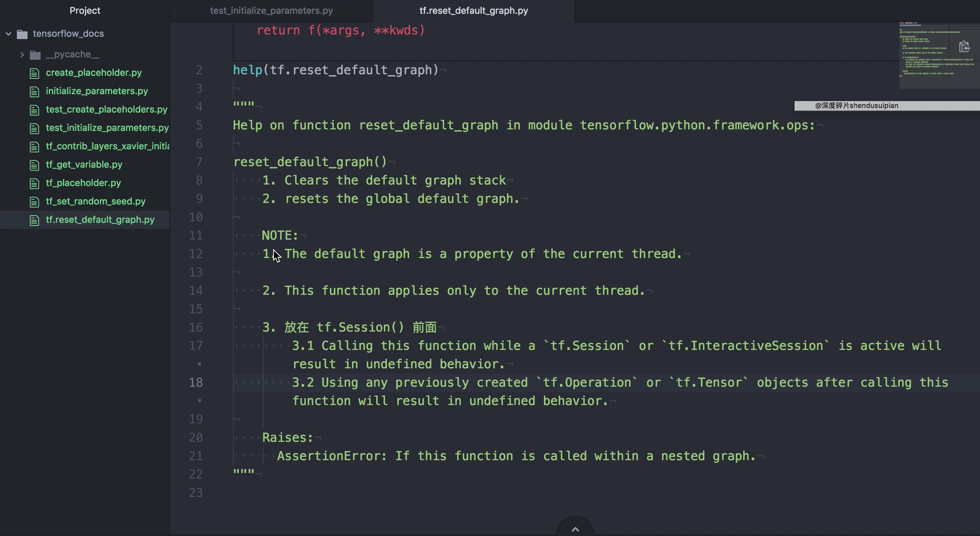Click file icon beside test_create_placeholders.py
980x536 pixels.
(34, 110)
